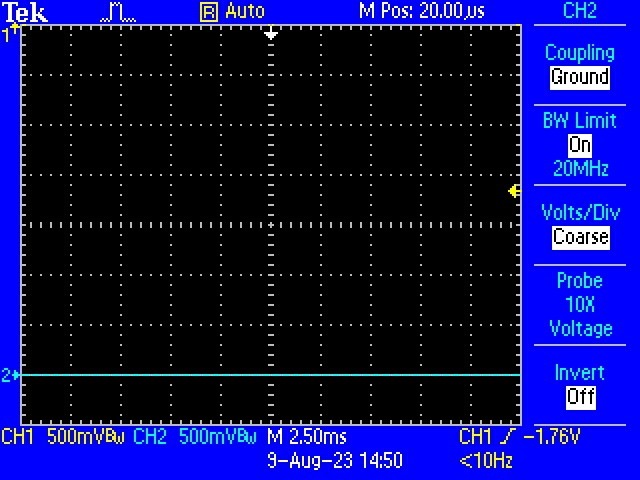Toggle BW Limit On setting
The image size is (640, 480).
pyautogui.click(x=580, y=144)
